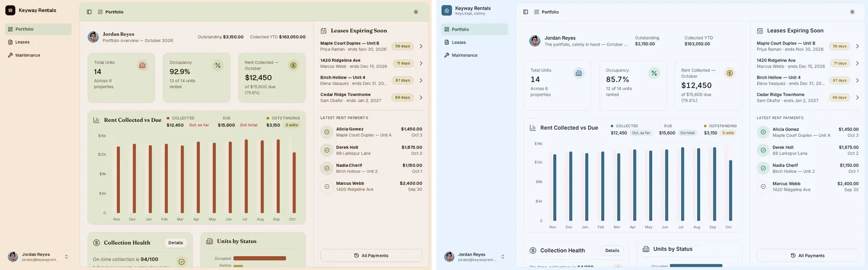Click All Payments button in beige-themed panel

click(x=371, y=256)
